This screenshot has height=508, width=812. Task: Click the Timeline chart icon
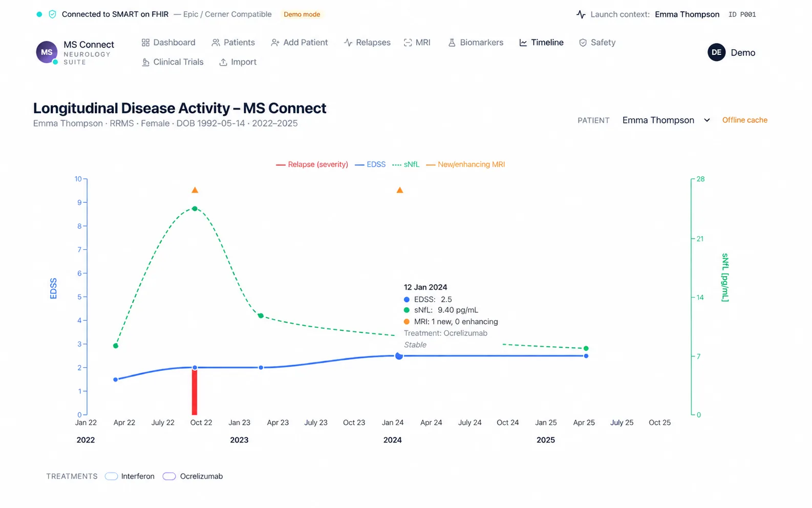[523, 43]
